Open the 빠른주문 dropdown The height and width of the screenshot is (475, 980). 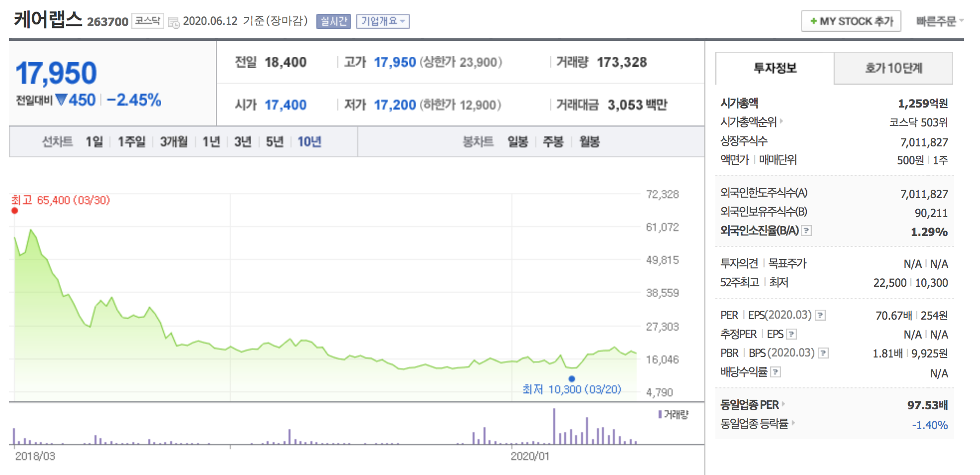(940, 21)
